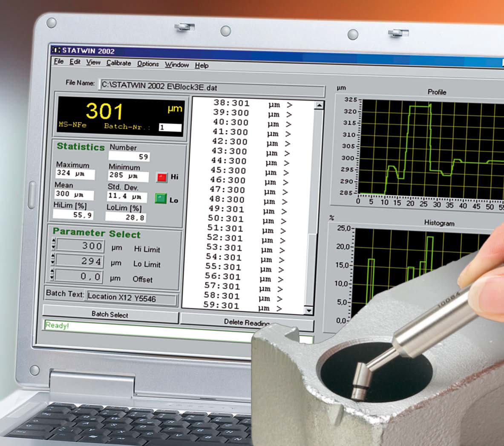Open the Calibrate menu
Image resolution: width=504 pixels, height=446 pixels.
118,63
